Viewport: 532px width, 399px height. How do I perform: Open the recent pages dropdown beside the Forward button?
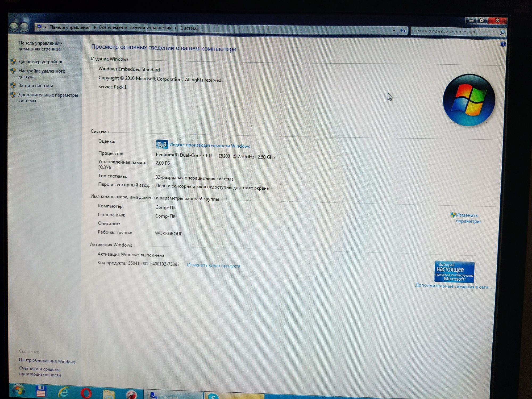click(x=31, y=27)
